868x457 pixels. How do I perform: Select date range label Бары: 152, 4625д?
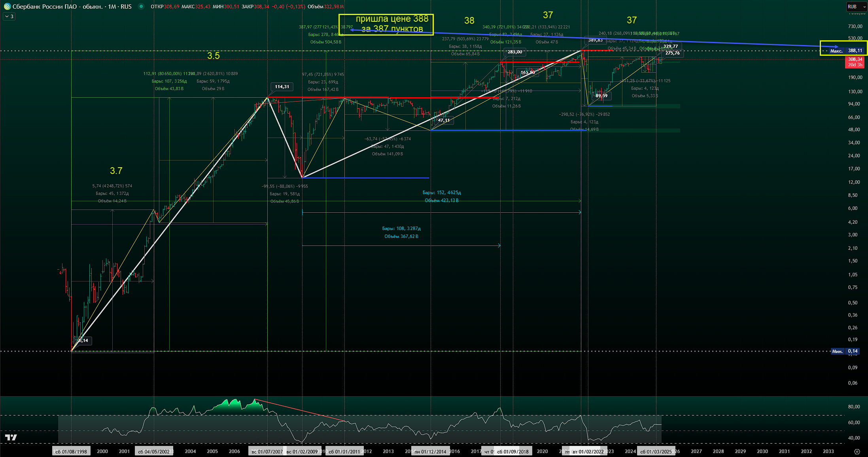442,193
